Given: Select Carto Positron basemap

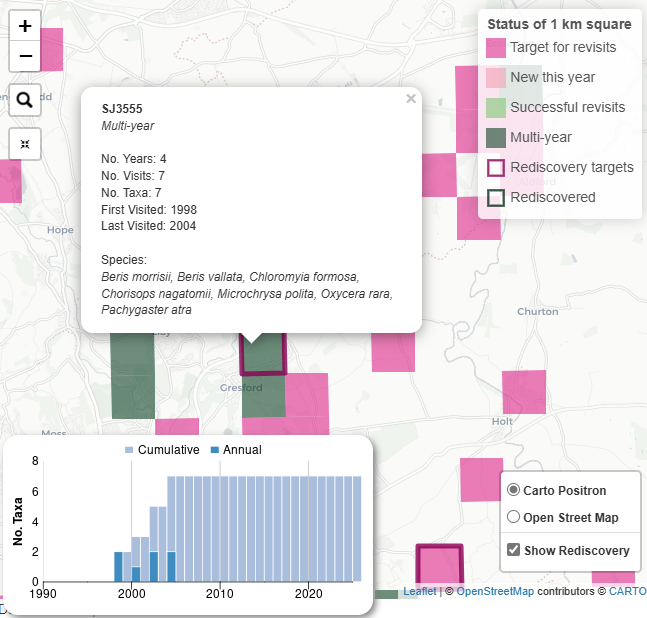Looking at the screenshot, I should [513, 490].
